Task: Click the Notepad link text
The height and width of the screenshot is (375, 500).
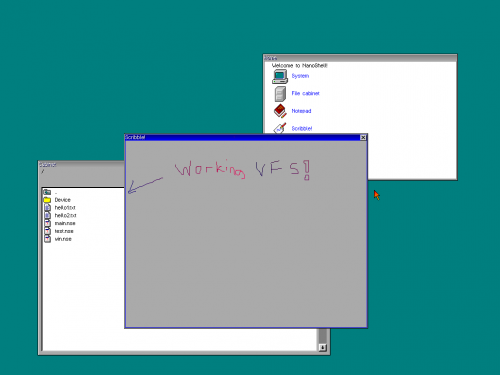Action: [301, 111]
